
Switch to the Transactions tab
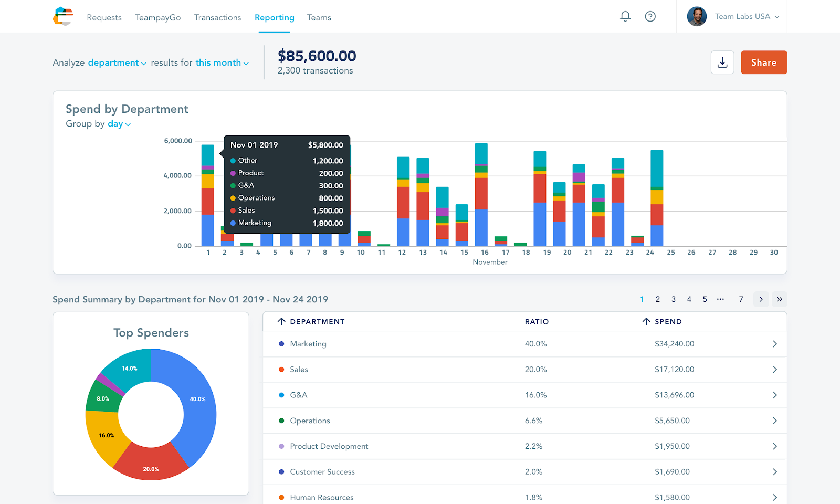click(x=217, y=17)
